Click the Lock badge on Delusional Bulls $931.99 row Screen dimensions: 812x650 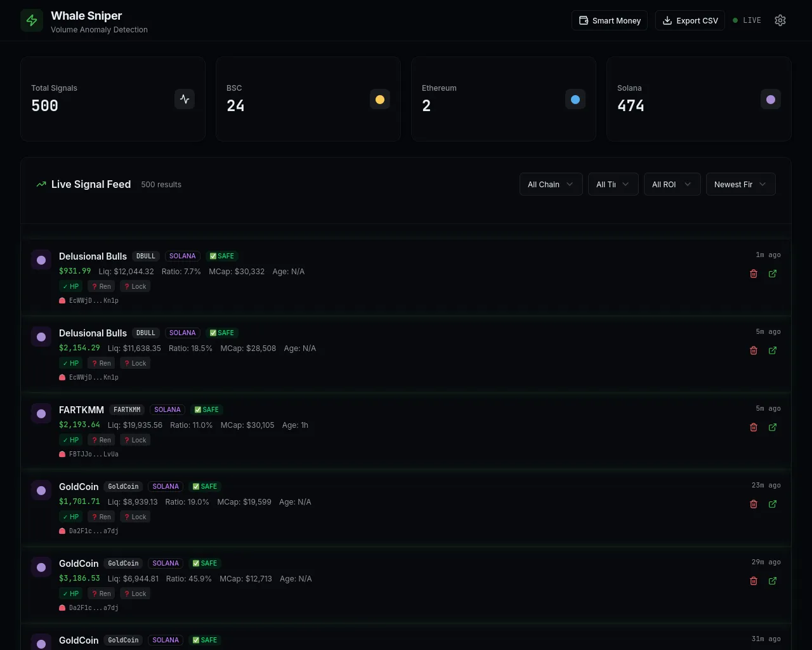[x=135, y=286]
